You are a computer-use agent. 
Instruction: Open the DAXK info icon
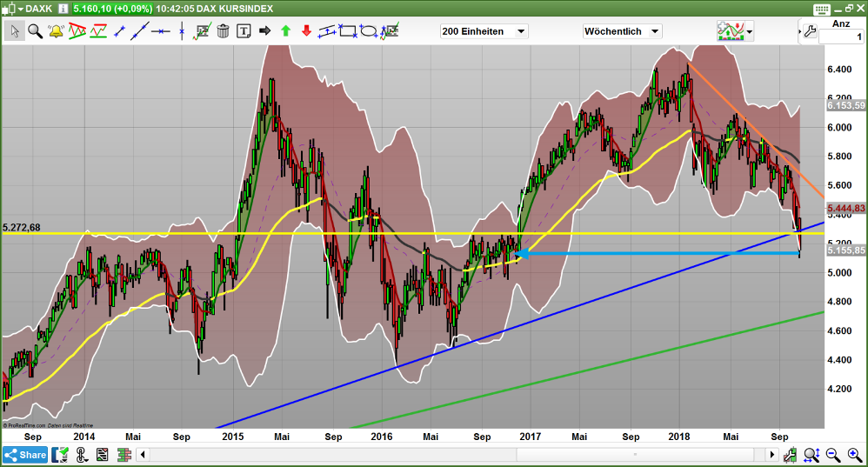63,9
